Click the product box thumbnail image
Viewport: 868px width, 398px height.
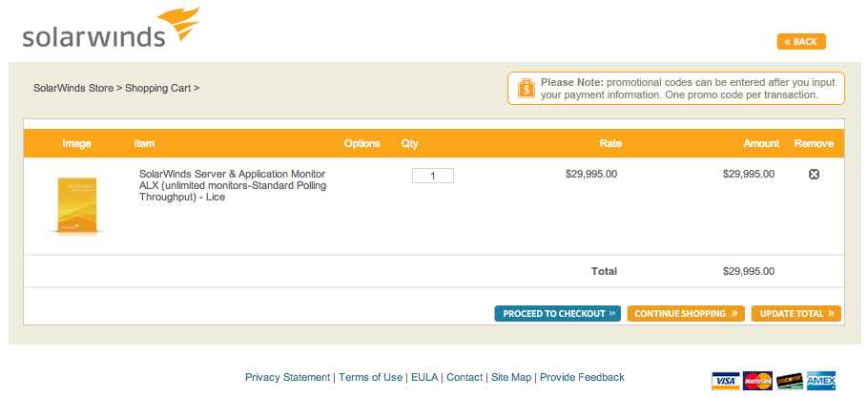(x=76, y=205)
